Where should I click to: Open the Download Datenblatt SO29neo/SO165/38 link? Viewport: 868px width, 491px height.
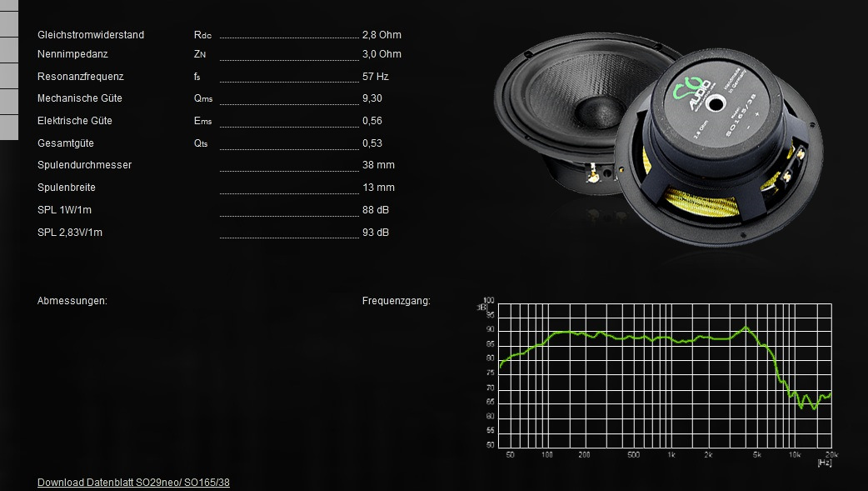pyautogui.click(x=133, y=483)
